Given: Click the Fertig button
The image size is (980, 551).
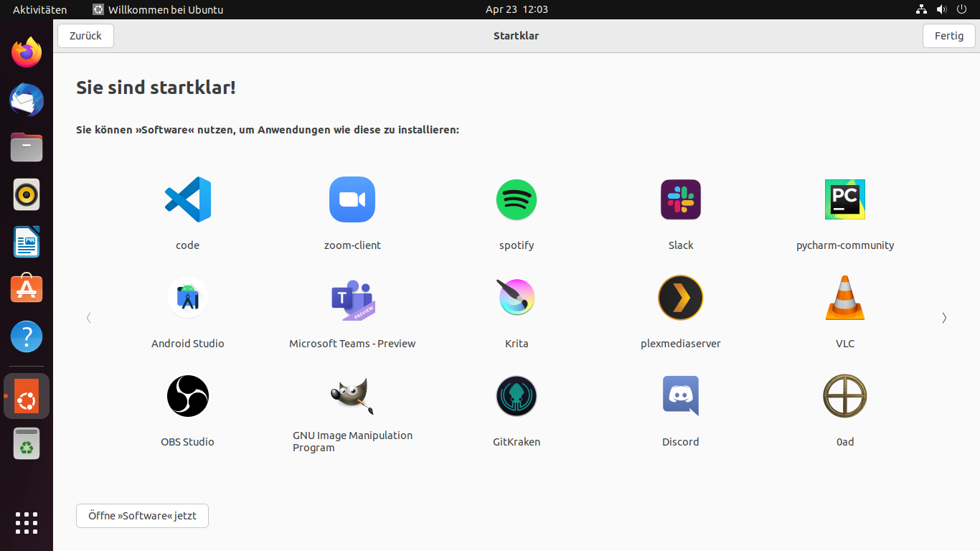Looking at the screenshot, I should point(949,36).
